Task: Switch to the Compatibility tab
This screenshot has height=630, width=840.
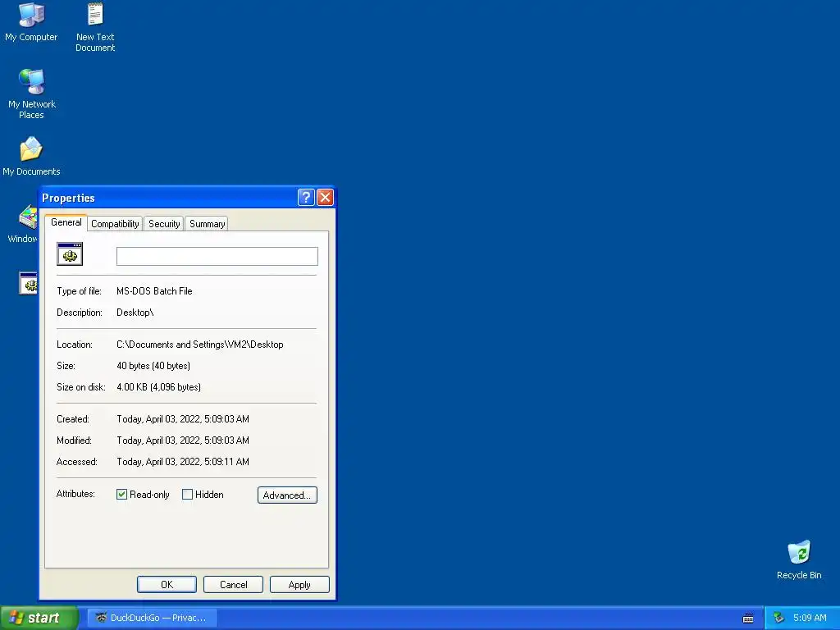Action: (115, 224)
